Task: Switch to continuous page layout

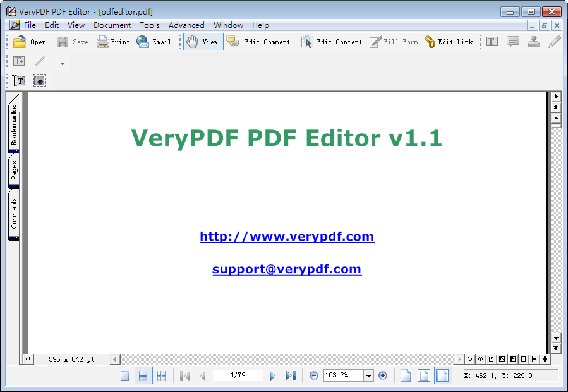Action: [x=143, y=376]
